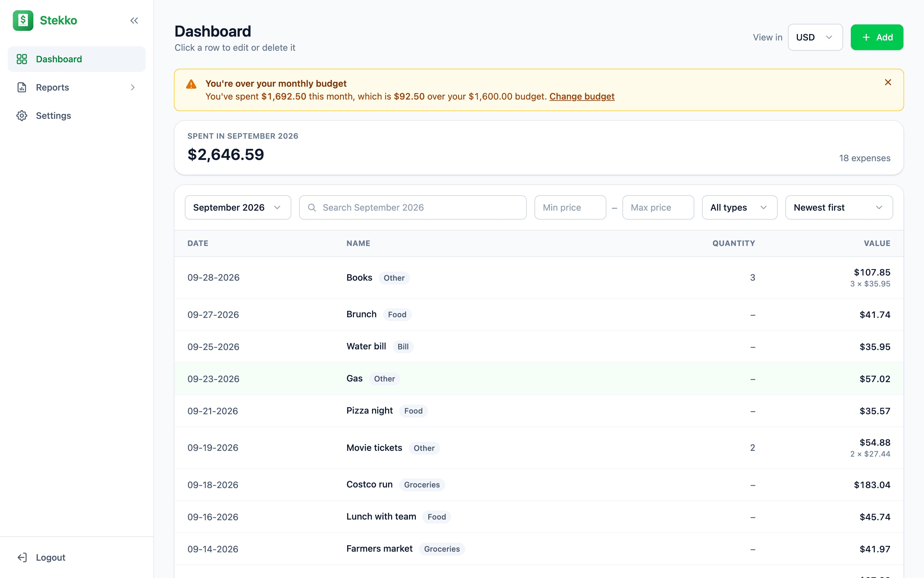
Task: Click the VALUE column header
Action: 877,243
